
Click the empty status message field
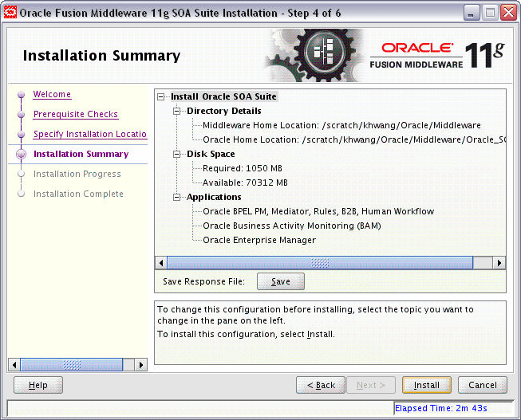point(200,408)
